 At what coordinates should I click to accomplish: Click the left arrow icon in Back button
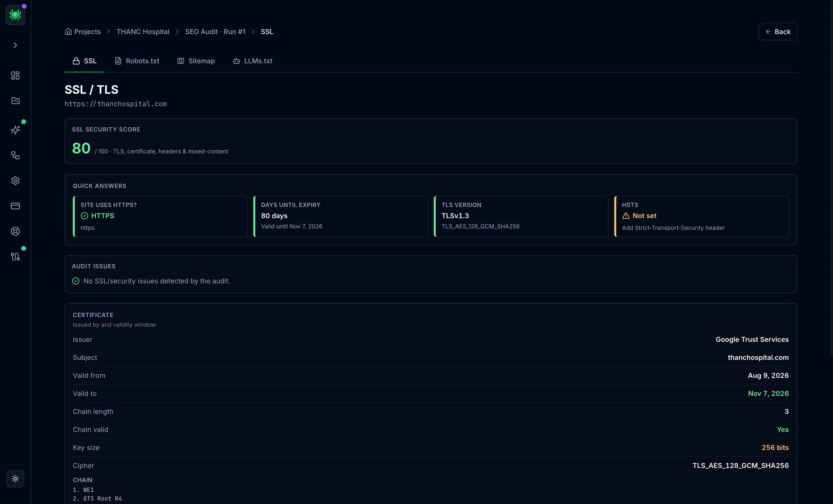click(768, 31)
